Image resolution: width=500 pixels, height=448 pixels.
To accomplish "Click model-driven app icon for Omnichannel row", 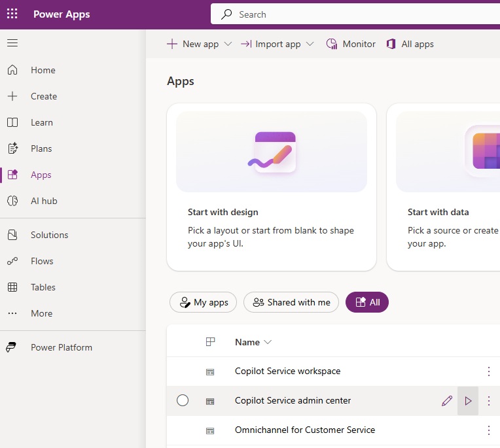I will point(210,431).
